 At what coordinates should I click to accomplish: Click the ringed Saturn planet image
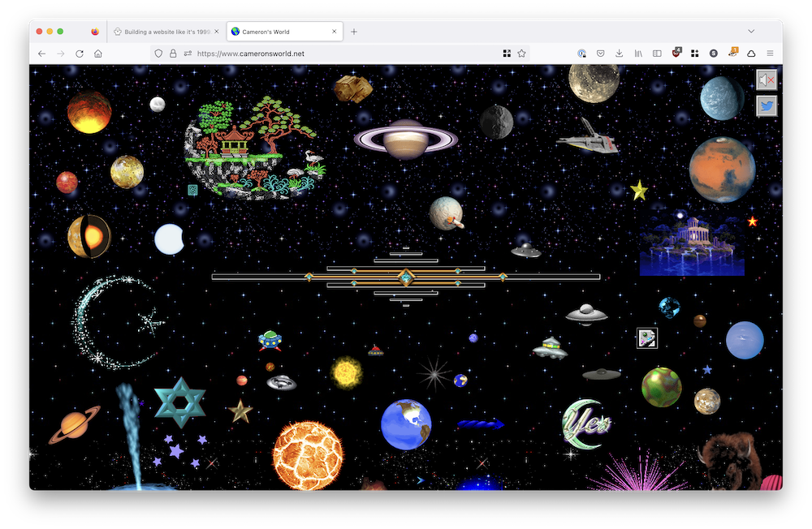405,139
